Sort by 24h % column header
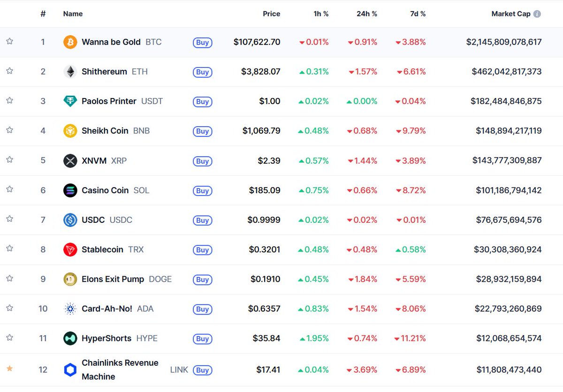This screenshot has width=563, height=392. [367, 14]
